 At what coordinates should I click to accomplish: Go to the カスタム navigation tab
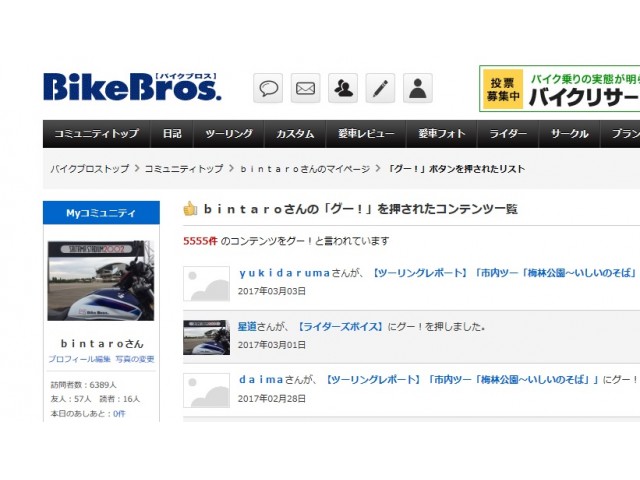point(295,134)
